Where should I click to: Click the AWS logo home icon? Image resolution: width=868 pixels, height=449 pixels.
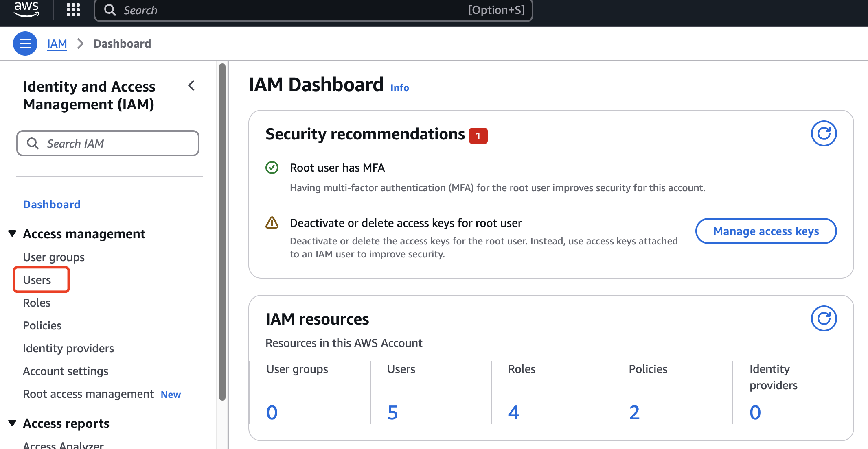coord(26,9)
